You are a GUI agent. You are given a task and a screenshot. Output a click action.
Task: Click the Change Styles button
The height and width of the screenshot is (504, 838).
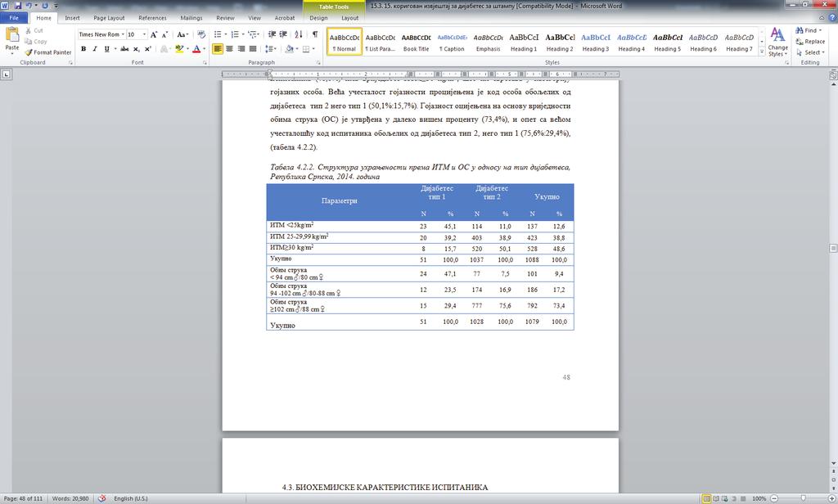click(x=777, y=42)
